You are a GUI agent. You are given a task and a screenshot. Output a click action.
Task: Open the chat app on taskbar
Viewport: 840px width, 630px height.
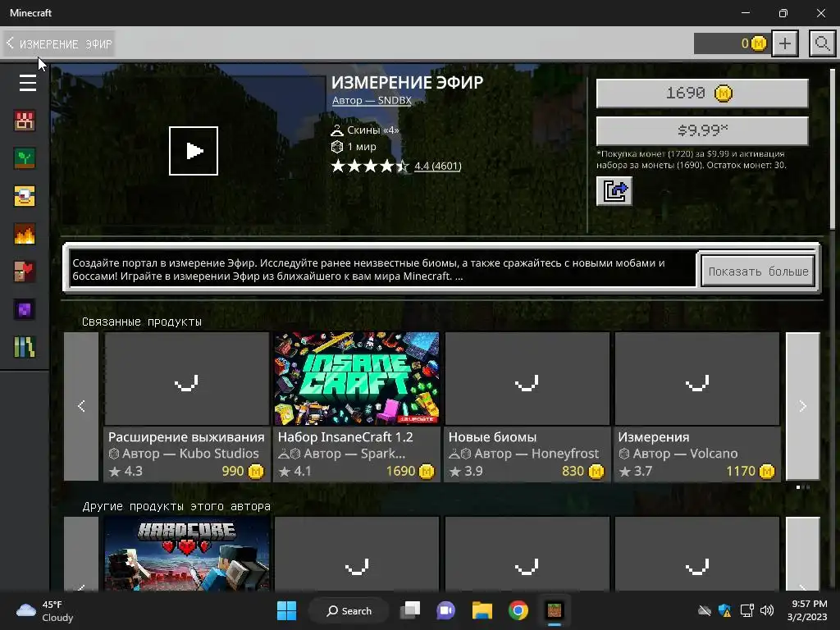point(445,610)
